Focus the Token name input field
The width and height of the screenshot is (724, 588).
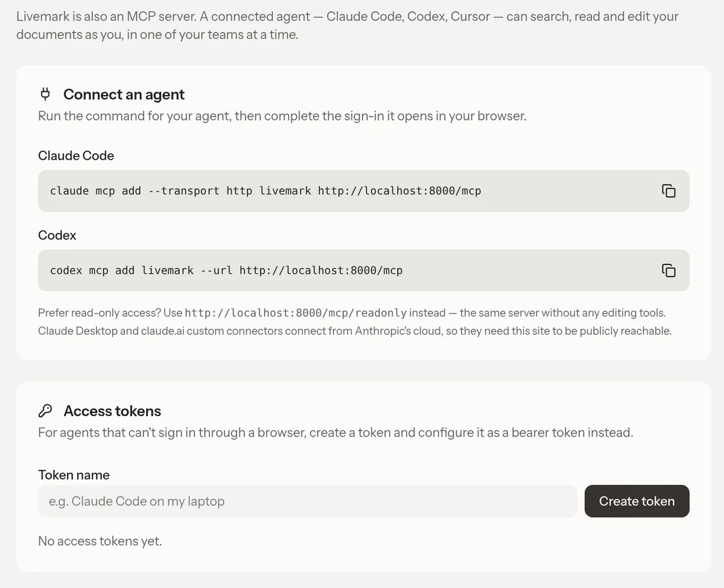(308, 501)
